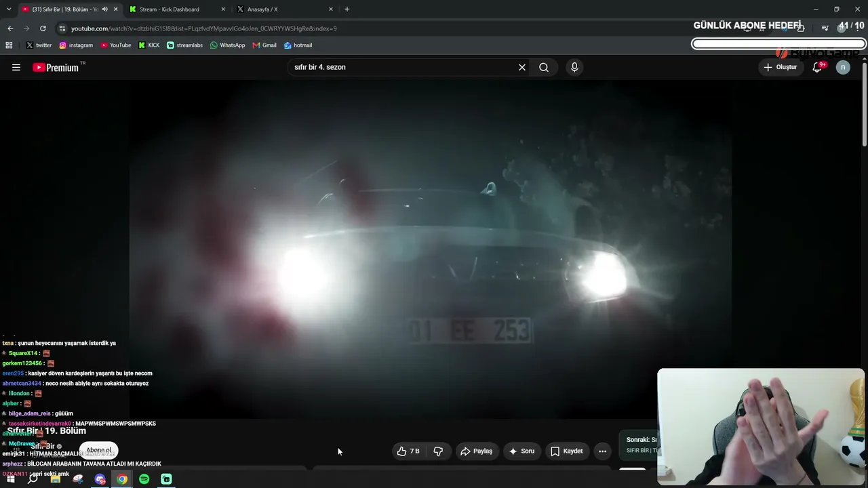868x488 pixels.
Task: Open Discord from the taskbar
Action: (x=100, y=479)
